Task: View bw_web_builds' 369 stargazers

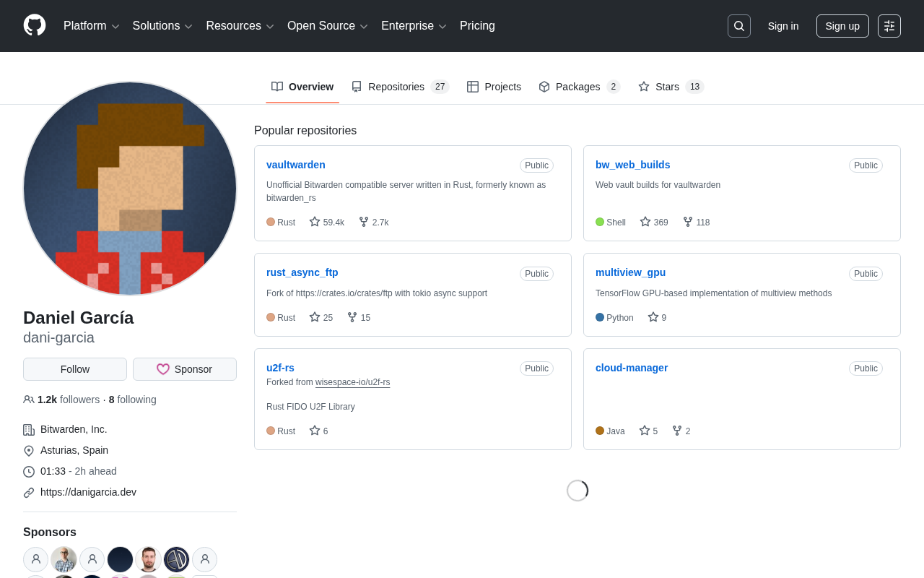Action: [654, 222]
